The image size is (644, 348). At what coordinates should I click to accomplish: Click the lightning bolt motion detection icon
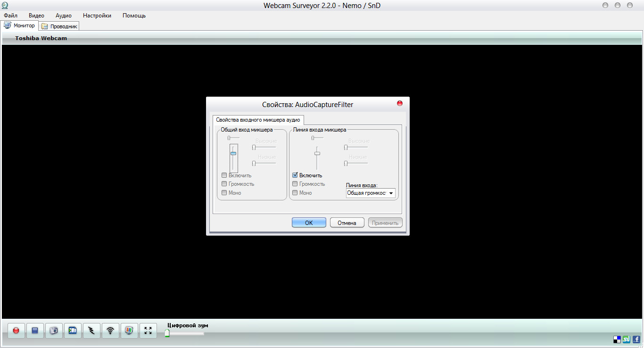91,331
